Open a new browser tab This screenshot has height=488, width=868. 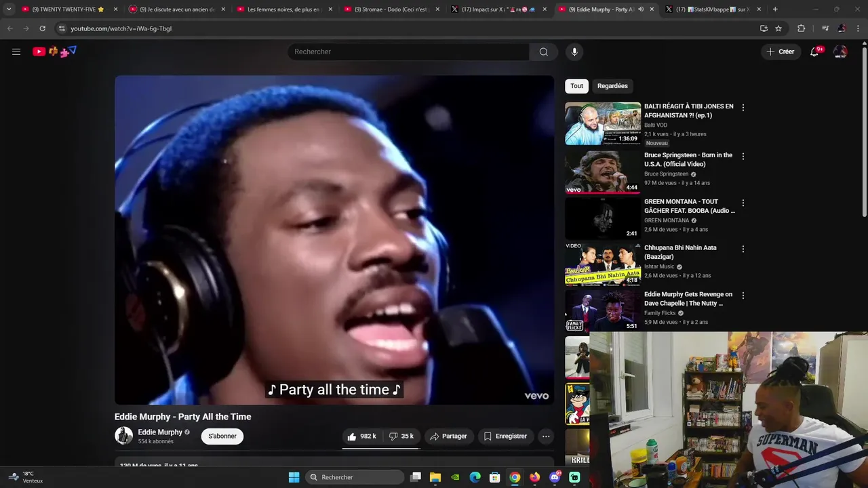pos(775,9)
